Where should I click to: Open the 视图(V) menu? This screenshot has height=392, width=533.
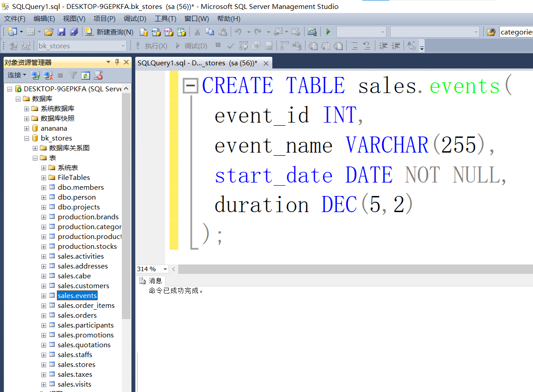[x=74, y=19]
